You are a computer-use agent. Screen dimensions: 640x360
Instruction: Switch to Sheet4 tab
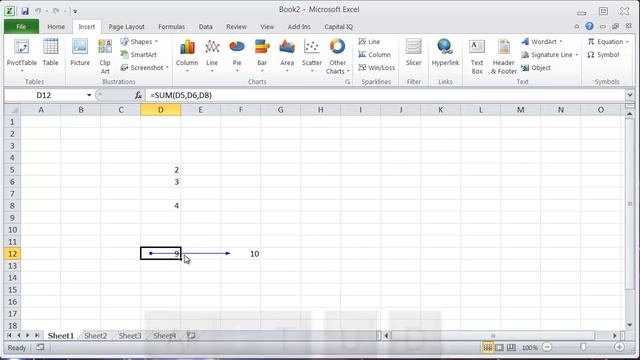click(x=164, y=336)
